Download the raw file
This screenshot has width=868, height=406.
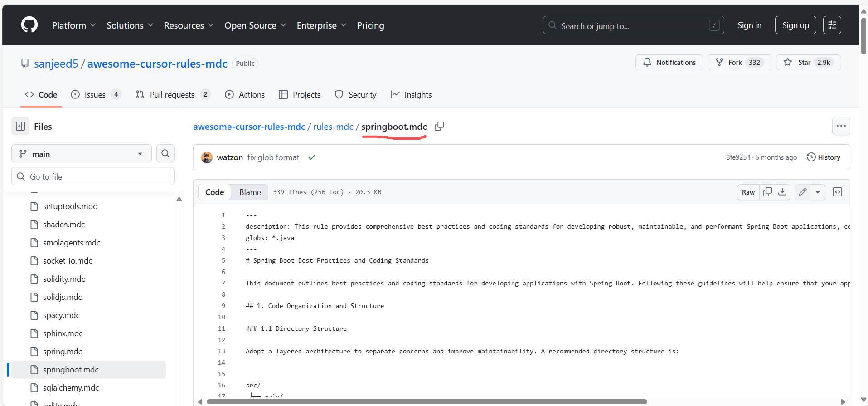coord(782,192)
